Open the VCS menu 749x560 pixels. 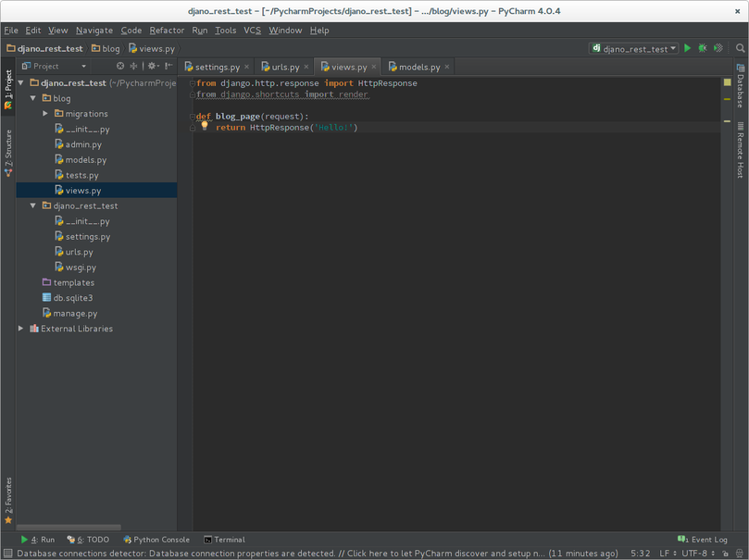point(252,30)
